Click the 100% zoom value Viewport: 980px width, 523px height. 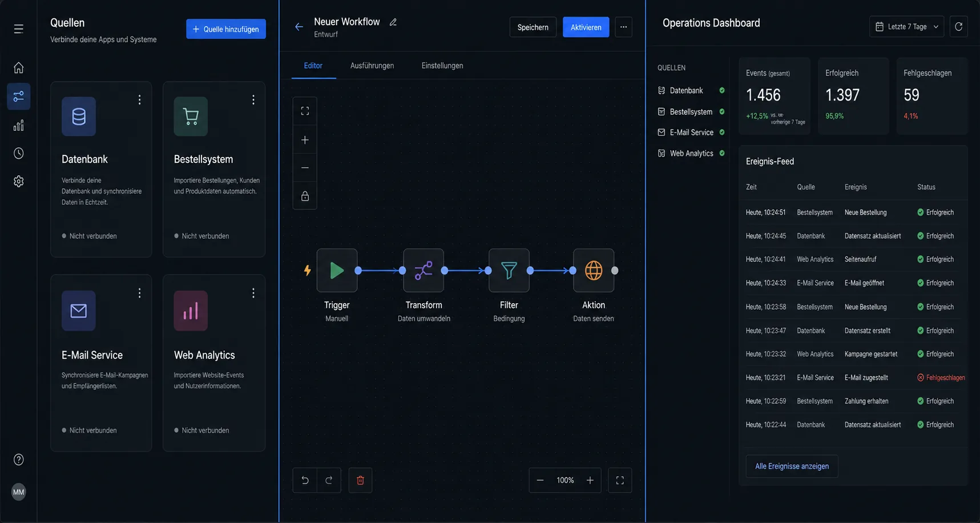pyautogui.click(x=565, y=481)
